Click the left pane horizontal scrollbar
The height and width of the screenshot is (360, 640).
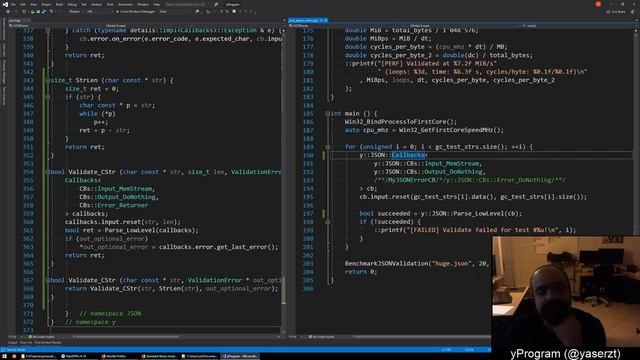[127, 337]
